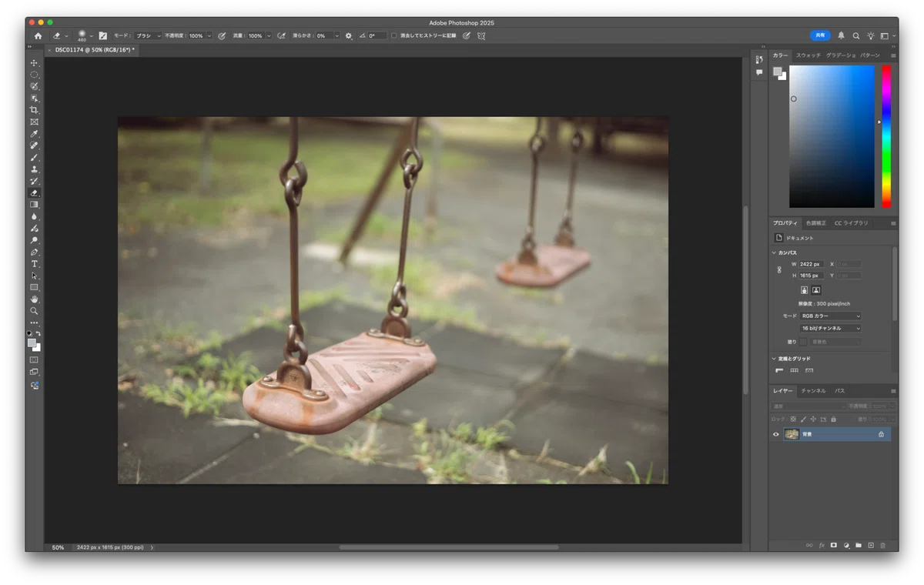
Task: Click the blue 共有 share button
Action: (820, 35)
